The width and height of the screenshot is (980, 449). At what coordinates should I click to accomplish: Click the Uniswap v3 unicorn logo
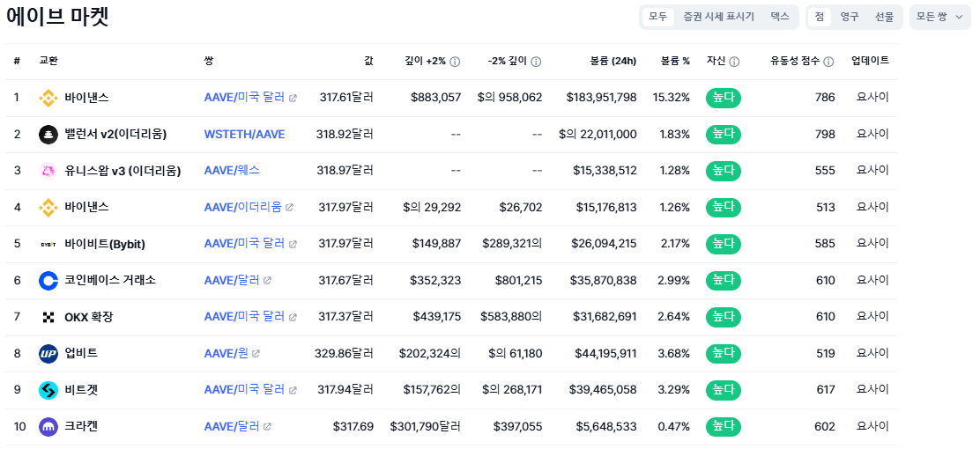point(48,171)
